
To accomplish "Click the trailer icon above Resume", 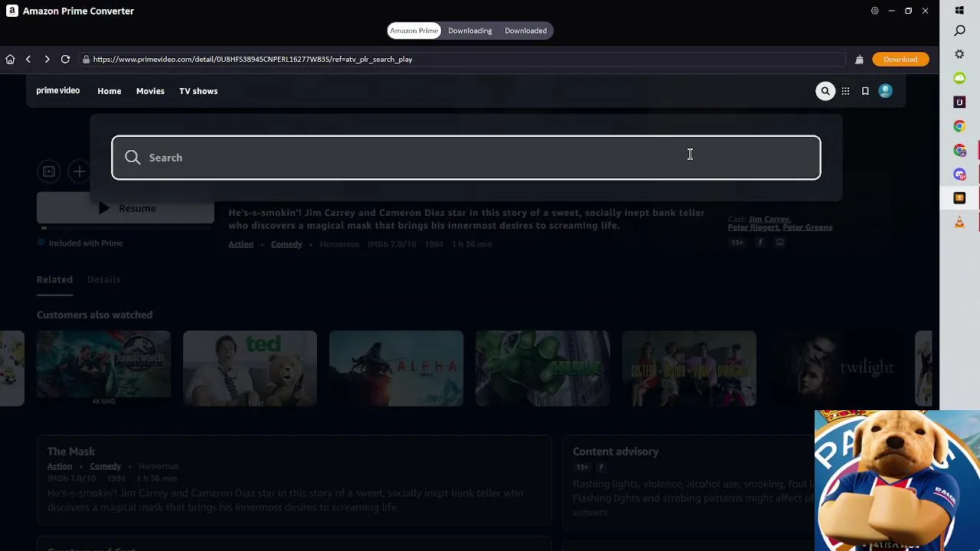I will [x=49, y=171].
